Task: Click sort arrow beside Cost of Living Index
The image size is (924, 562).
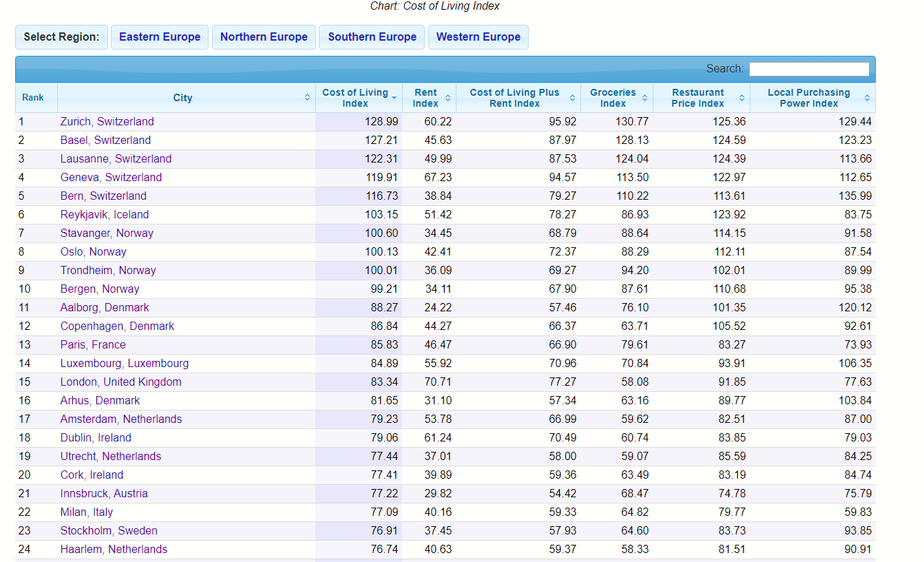Action: pos(394,98)
